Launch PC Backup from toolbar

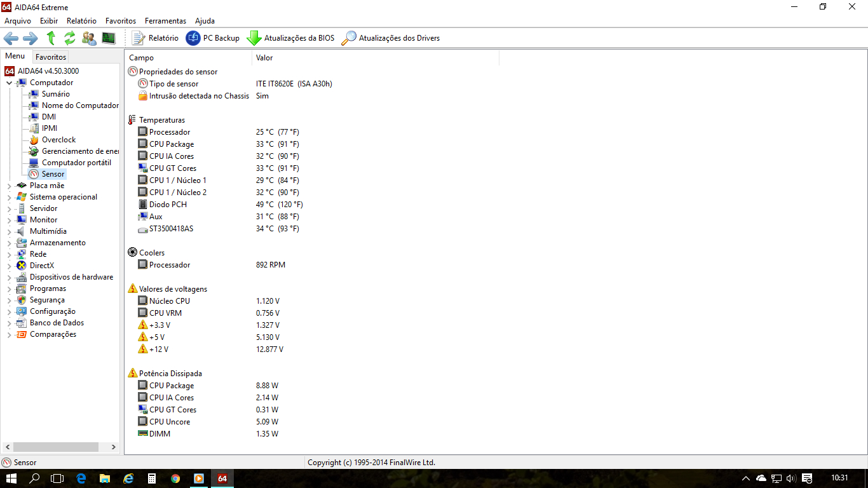coord(212,38)
